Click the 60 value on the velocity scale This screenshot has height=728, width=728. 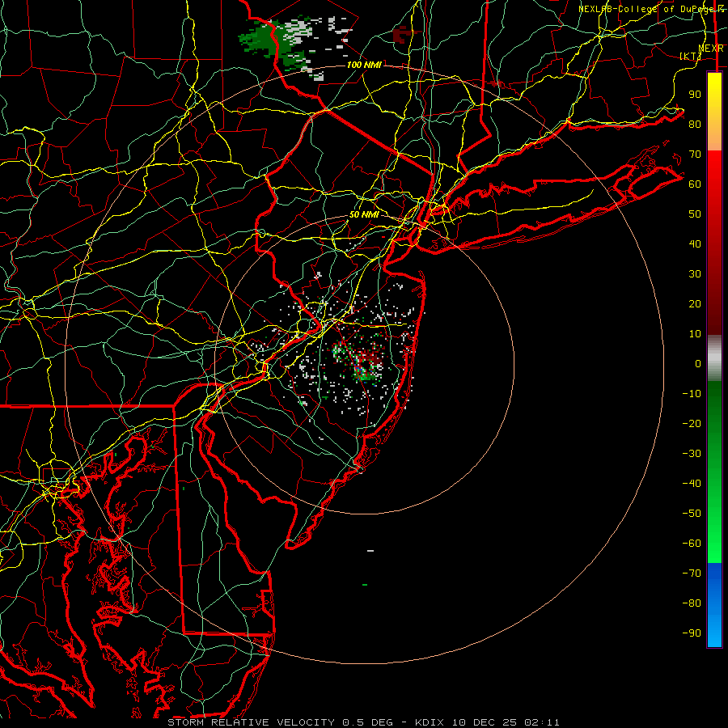[x=695, y=184]
